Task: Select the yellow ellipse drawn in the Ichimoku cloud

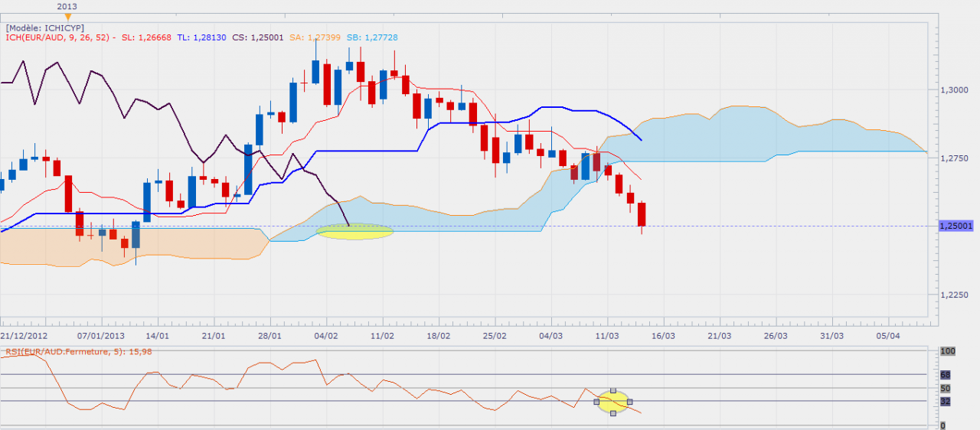Action: [354, 231]
